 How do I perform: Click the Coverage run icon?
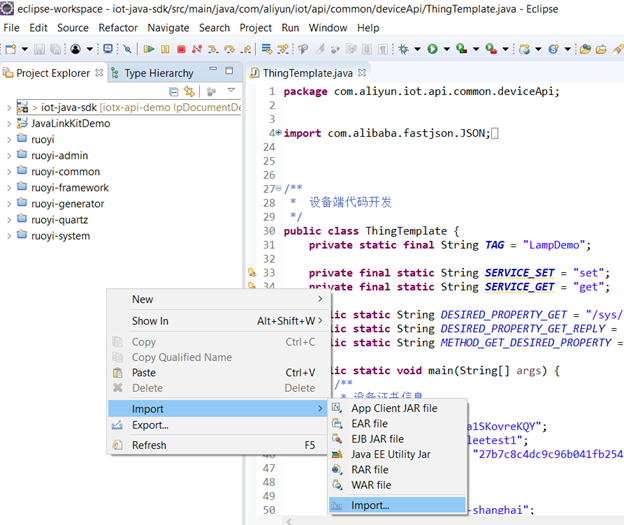[x=462, y=49]
